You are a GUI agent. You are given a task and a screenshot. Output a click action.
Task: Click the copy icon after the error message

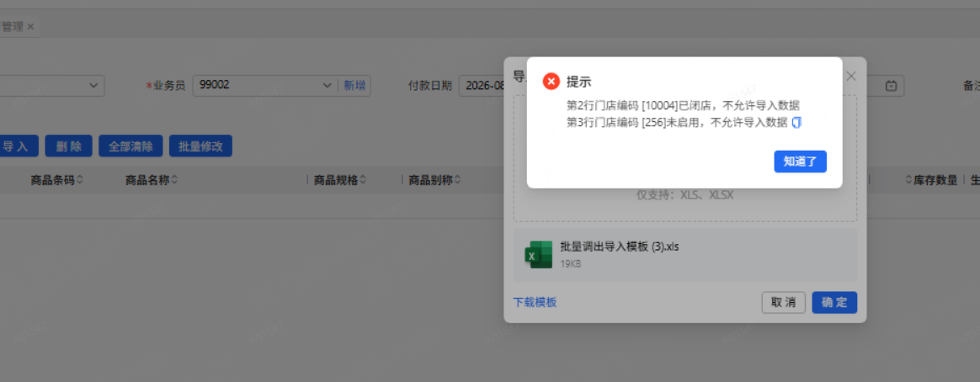pos(796,123)
